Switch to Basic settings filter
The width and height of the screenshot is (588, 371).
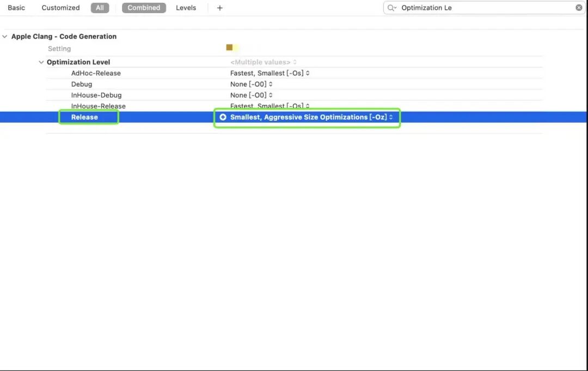[x=16, y=8]
